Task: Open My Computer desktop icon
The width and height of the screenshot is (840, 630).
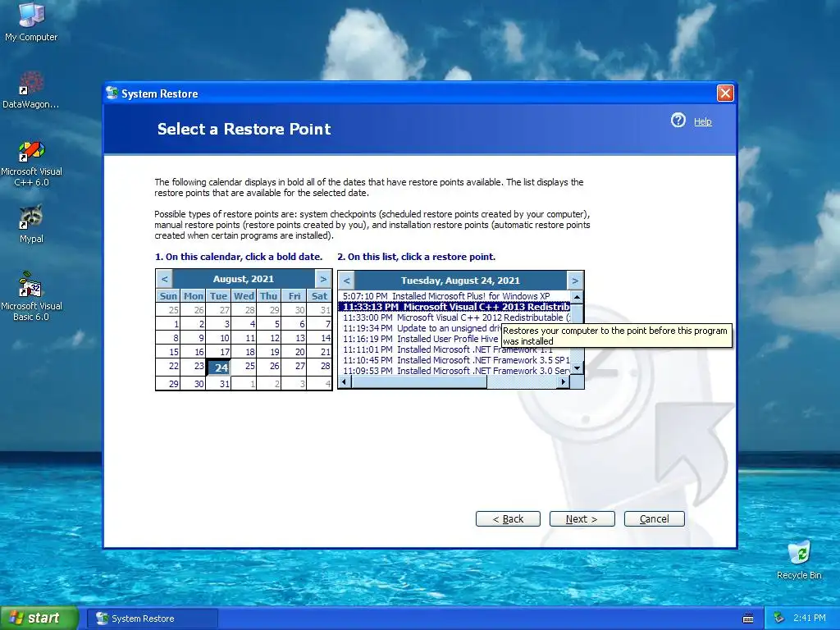Action: pos(31,22)
